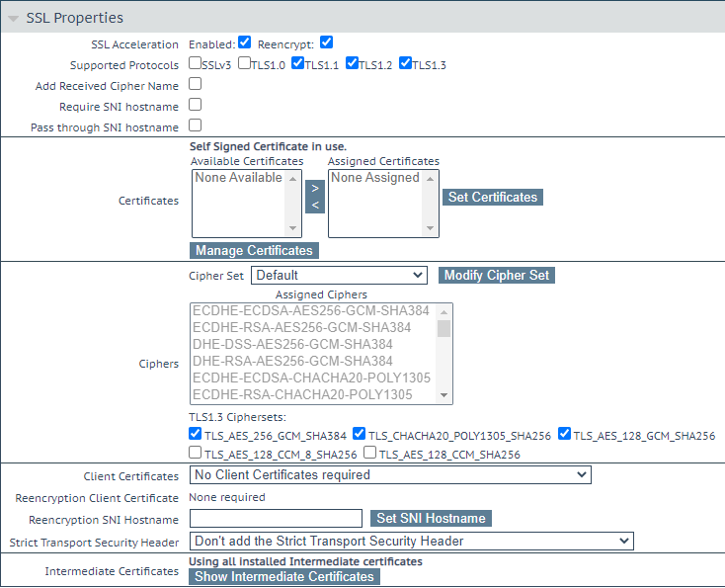Viewport: 725px width, 588px height.
Task: Check Add Received Cipher Name
Action: pyautogui.click(x=196, y=84)
